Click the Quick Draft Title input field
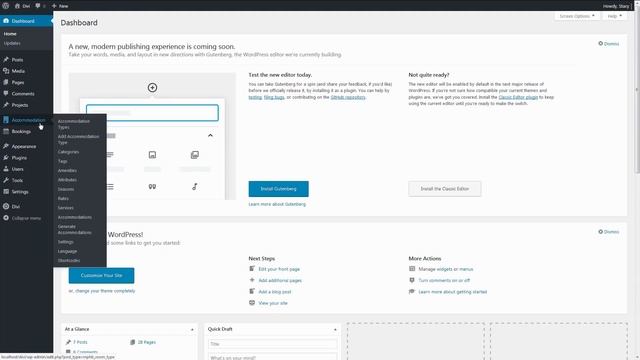Viewport: 640px width, 360px height. [273, 344]
